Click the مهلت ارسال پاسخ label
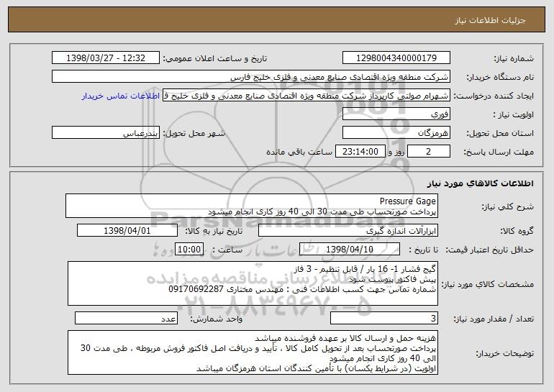This screenshot has height=392, width=554. click(x=499, y=152)
